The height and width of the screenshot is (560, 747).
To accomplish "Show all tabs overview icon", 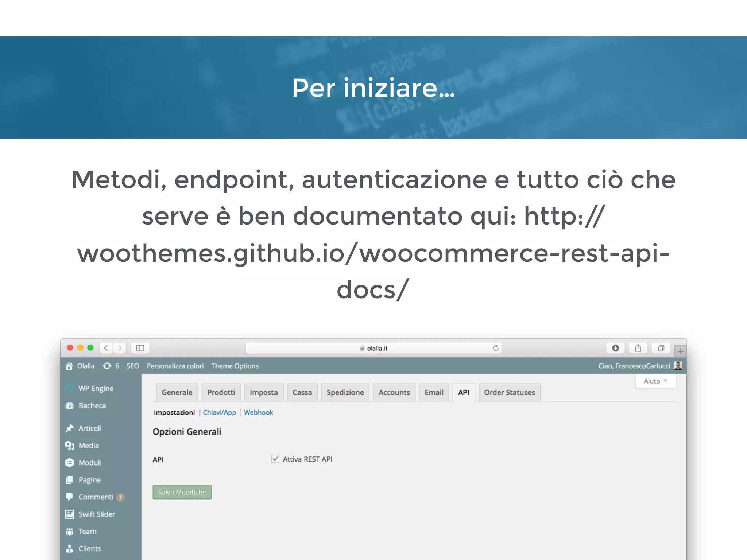I will coord(661,348).
